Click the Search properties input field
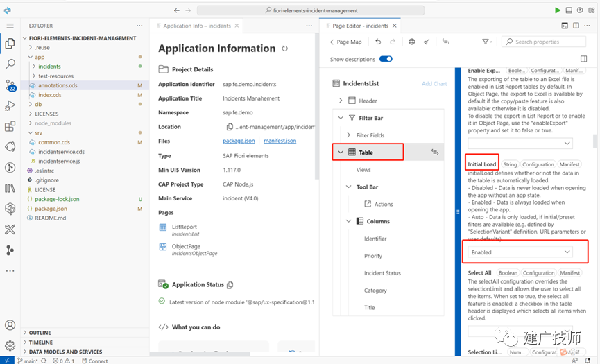This screenshot has width=600, height=364. [544, 42]
